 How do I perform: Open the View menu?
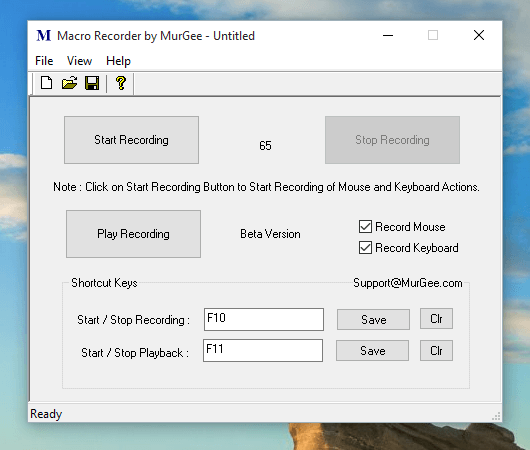pos(79,61)
